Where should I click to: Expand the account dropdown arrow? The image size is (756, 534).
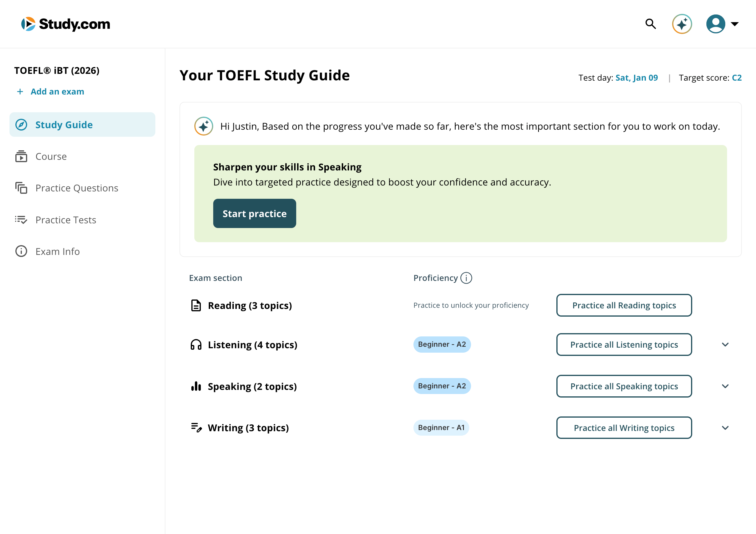(735, 24)
